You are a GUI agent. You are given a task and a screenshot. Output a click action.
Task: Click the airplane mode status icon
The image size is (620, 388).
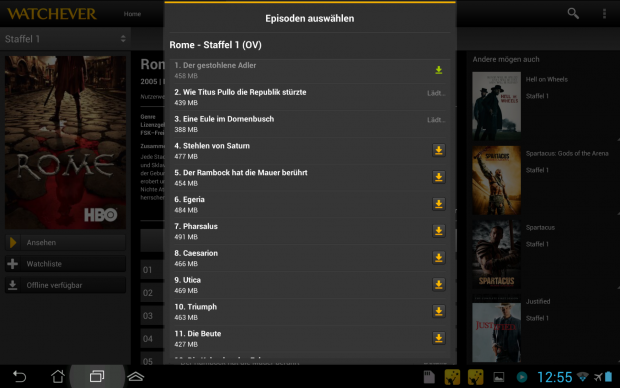(x=598, y=377)
